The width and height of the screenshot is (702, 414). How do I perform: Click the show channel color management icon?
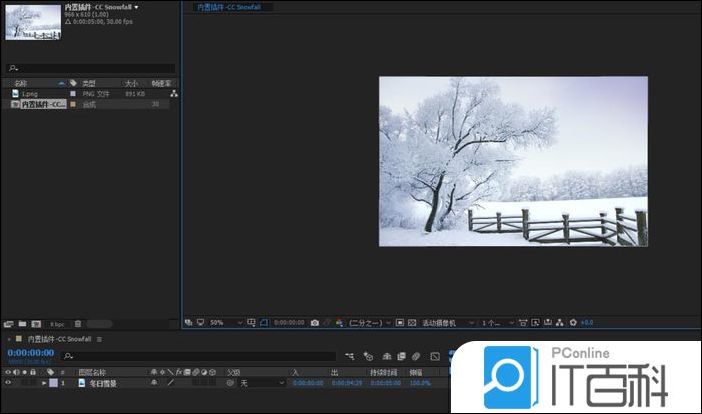tap(339, 323)
